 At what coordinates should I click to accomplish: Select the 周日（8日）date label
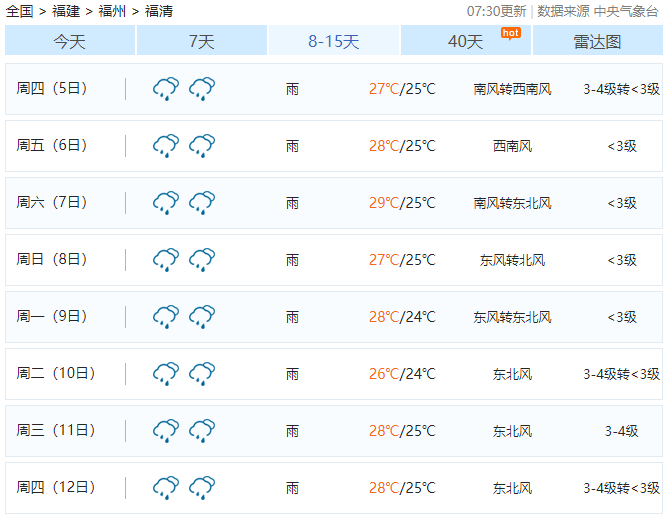point(52,259)
